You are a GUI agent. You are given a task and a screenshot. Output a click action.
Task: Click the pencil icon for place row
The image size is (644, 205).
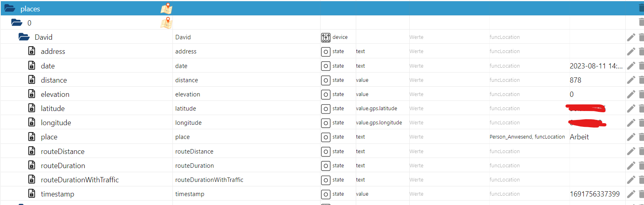631,137
